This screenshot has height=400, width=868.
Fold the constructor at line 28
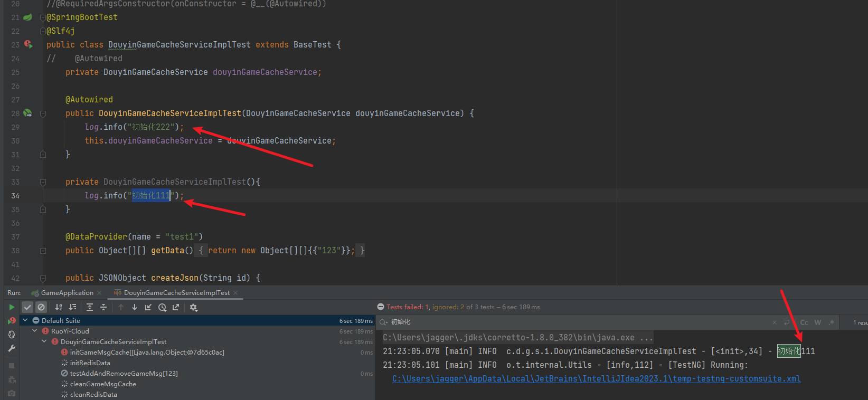click(43, 113)
